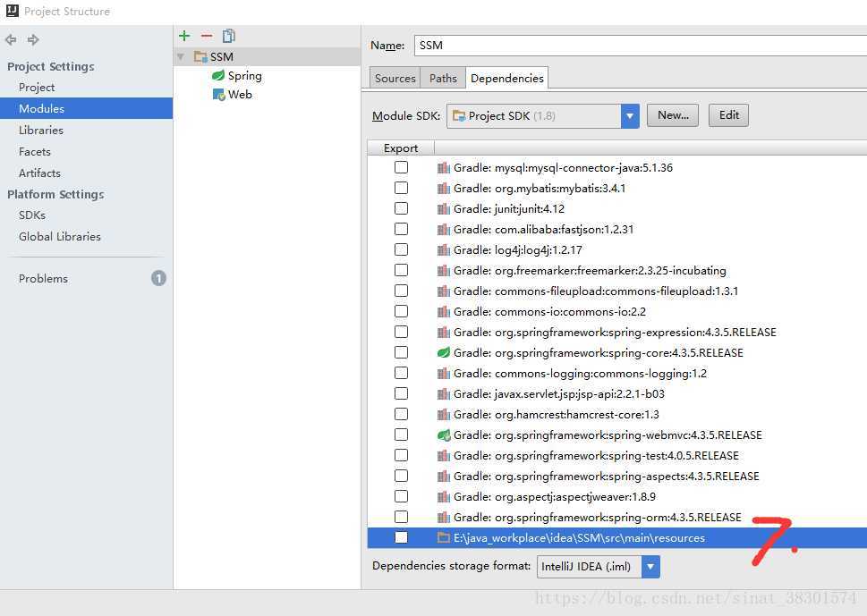Check export box for junit 4.12

[402, 208]
